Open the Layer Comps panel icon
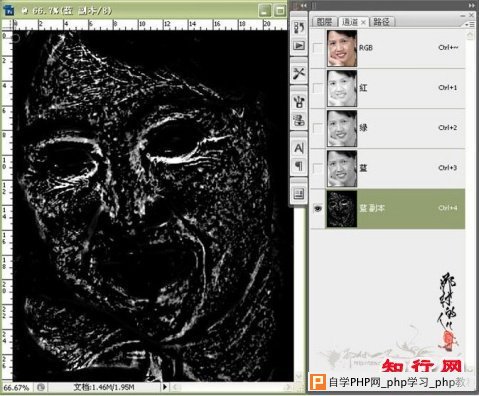The width and height of the screenshot is (479, 396). click(299, 193)
